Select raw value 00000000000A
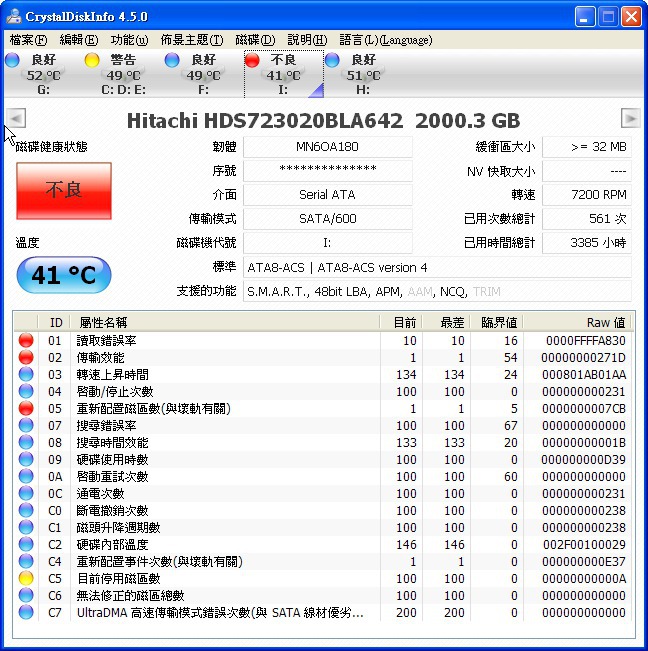The height and width of the screenshot is (651, 648). click(x=584, y=579)
